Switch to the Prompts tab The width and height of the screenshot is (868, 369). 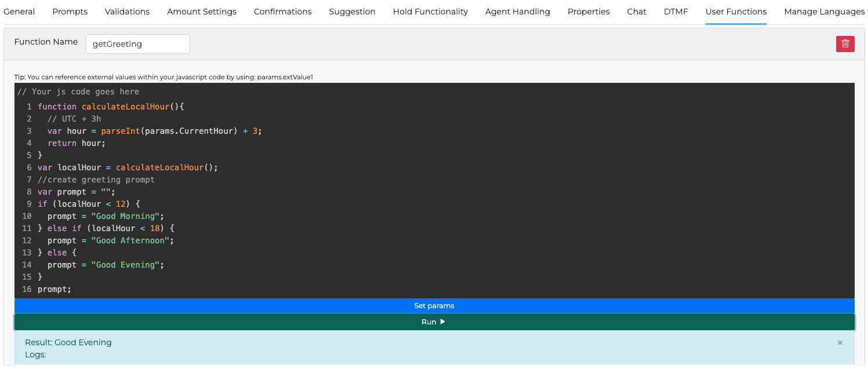70,12
